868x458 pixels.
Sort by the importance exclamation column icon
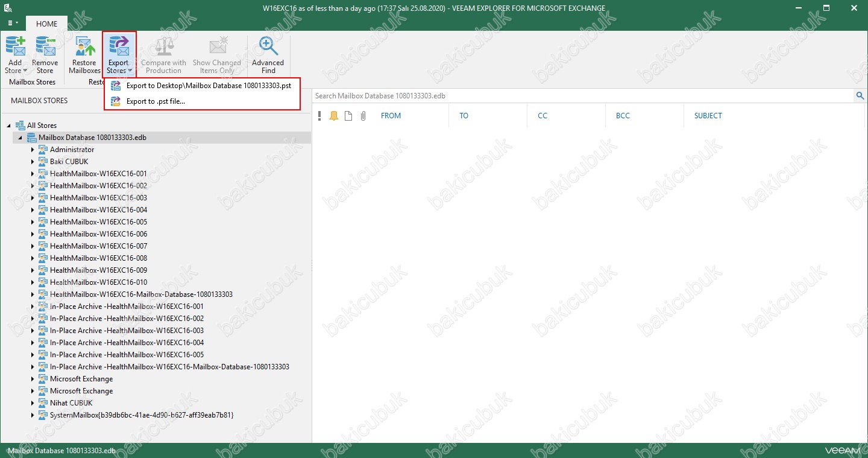(x=319, y=116)
